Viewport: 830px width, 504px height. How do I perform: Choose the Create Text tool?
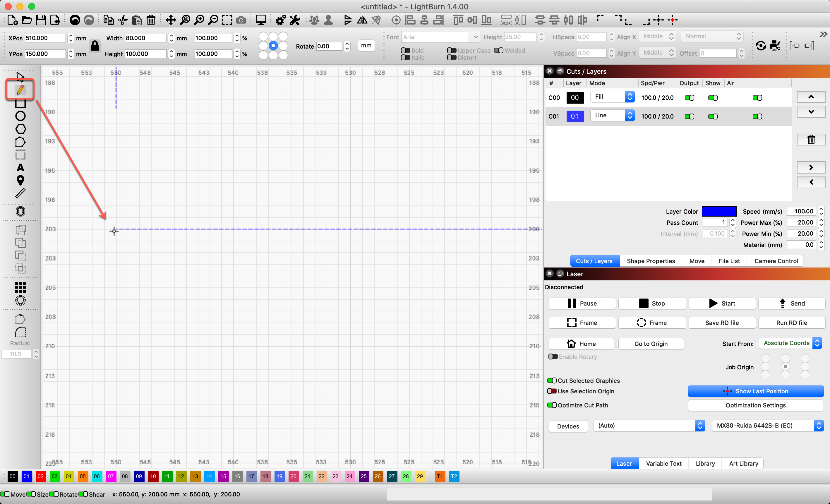[x=20, y=167]
